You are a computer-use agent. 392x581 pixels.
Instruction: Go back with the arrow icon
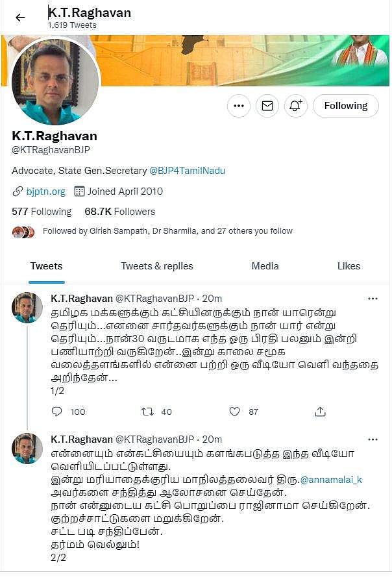pos(19,17)
